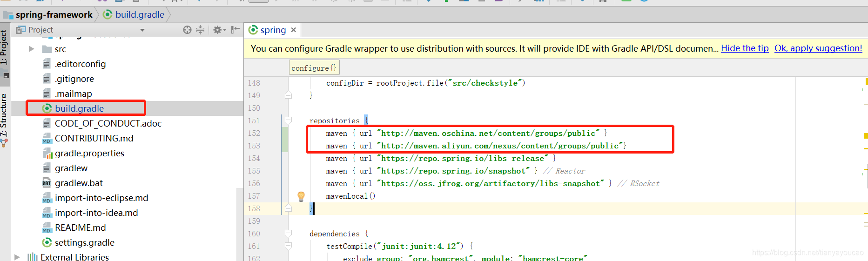Collapse the repositories block fold marker on line 151
The width and height of the screenshot is (868, 261).
pos(288,120)
